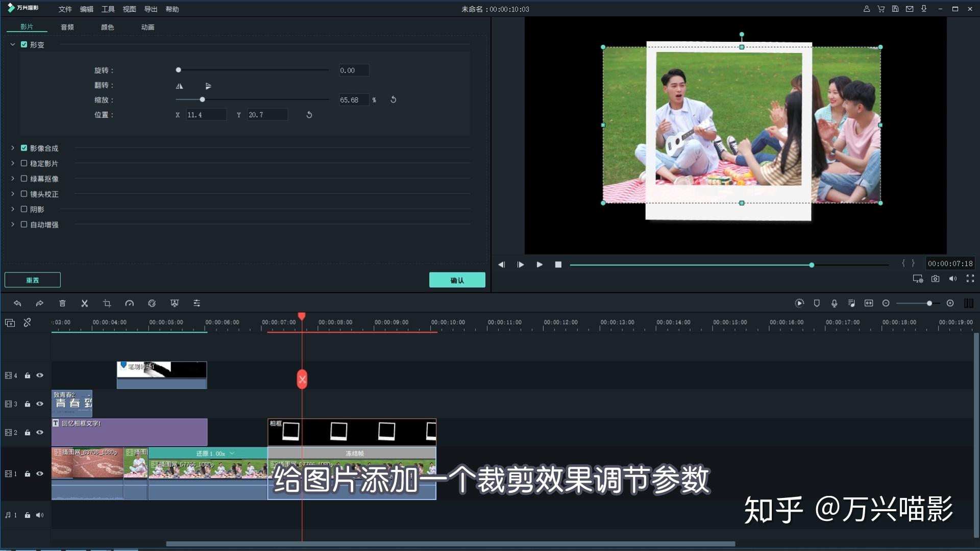Select the crop tool in timeline toolbar
The height and width of the screenshot is (551, 980).
pos(107,304)
